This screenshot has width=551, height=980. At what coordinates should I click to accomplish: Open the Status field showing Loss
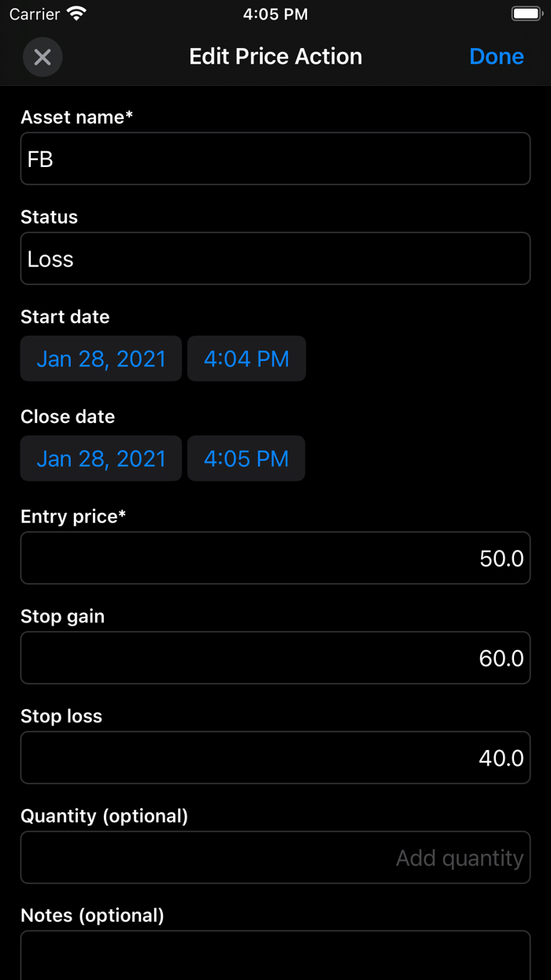coord(275,258)
